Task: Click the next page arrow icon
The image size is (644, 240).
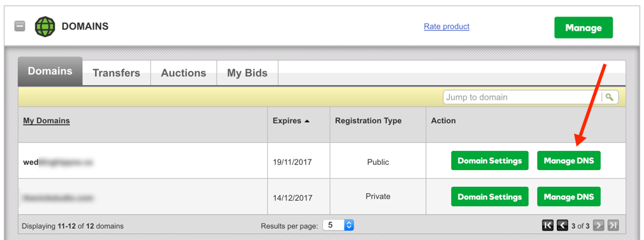Action: (x=599, y=225)
